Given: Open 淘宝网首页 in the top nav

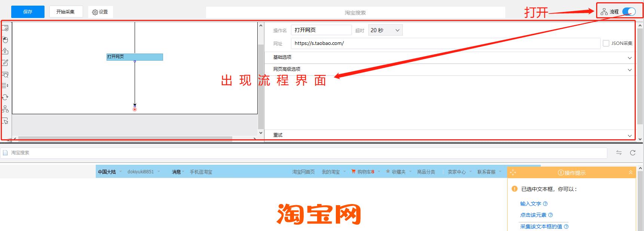Looking at the screenshot, I should [x=303, y=172].
